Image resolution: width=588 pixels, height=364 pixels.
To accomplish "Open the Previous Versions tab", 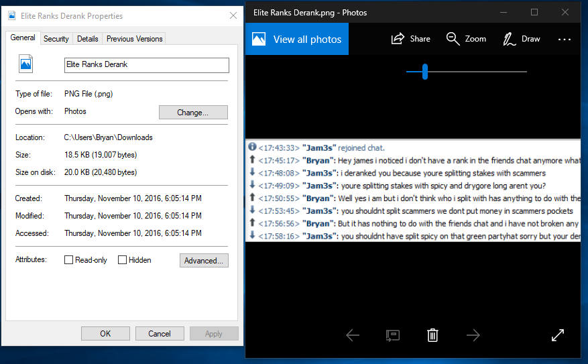I will point(134,39).
